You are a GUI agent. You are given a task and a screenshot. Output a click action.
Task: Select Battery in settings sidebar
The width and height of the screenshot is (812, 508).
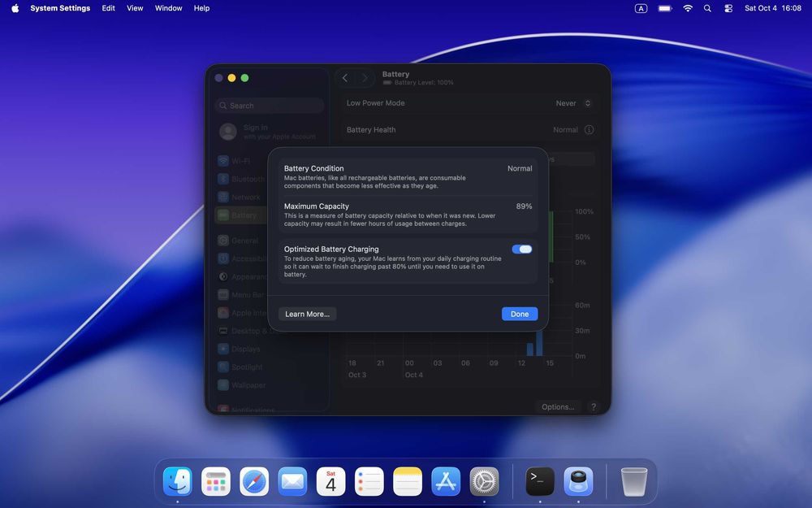(241, 215)
